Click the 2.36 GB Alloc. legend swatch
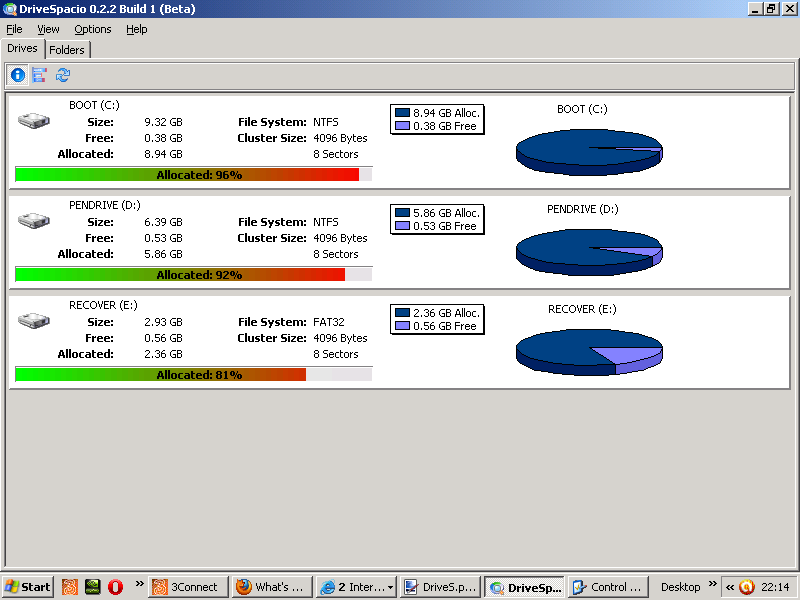This screenshot has height=600, width=800. pos(402,313)
